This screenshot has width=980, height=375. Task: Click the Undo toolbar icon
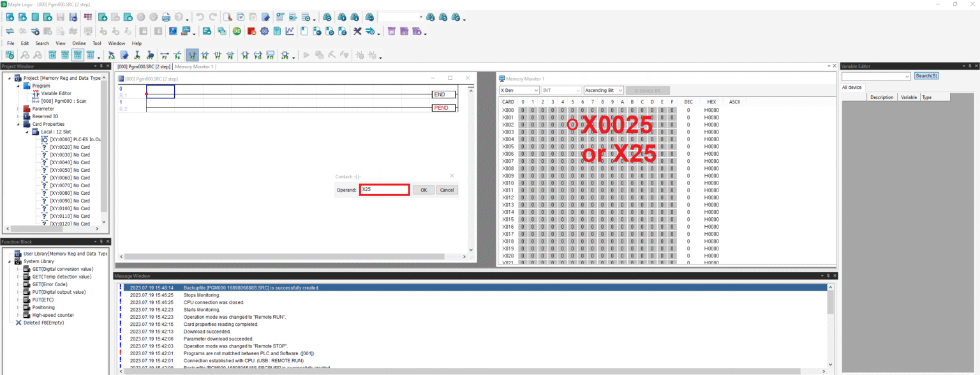coord(202,17)
